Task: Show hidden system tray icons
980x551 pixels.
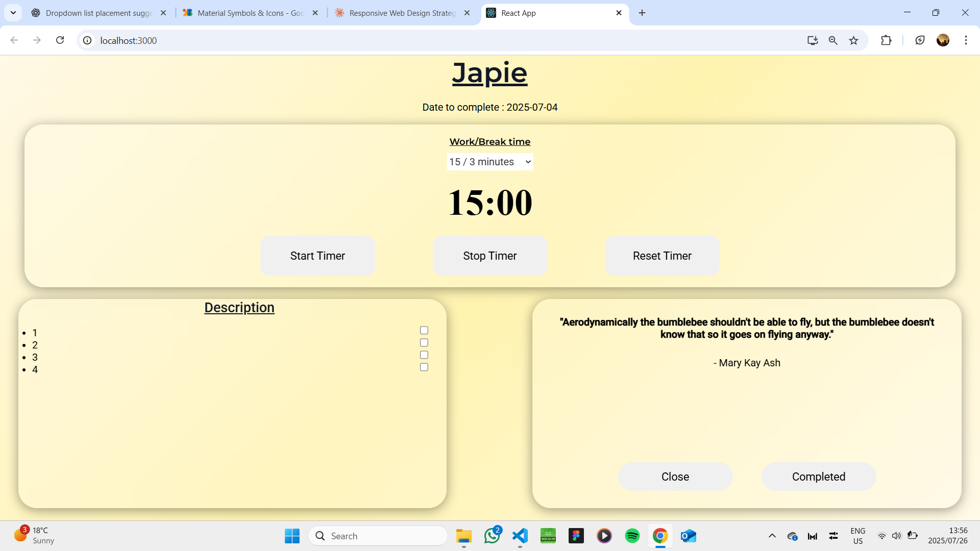Action: pyautogui.click(x=772, y=536)
